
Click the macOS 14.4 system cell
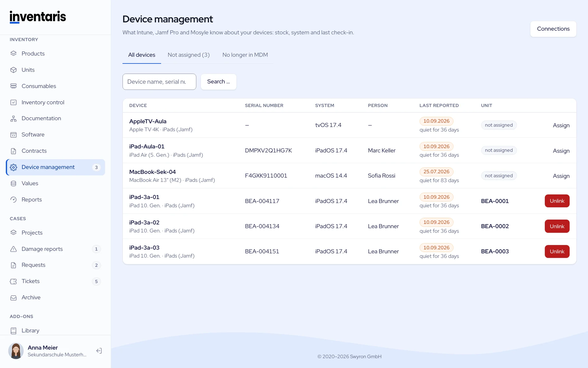pyautogui.click(x=331, y=176)
